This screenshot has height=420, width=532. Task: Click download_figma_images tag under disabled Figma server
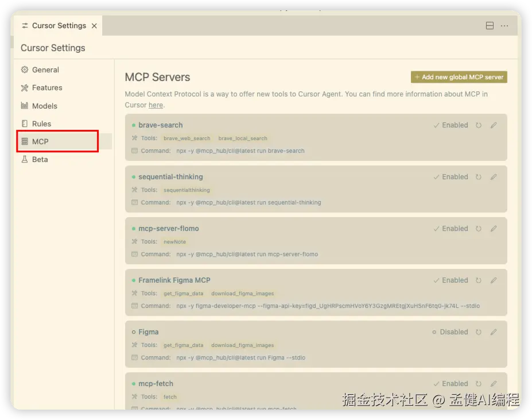click(243, 345)
